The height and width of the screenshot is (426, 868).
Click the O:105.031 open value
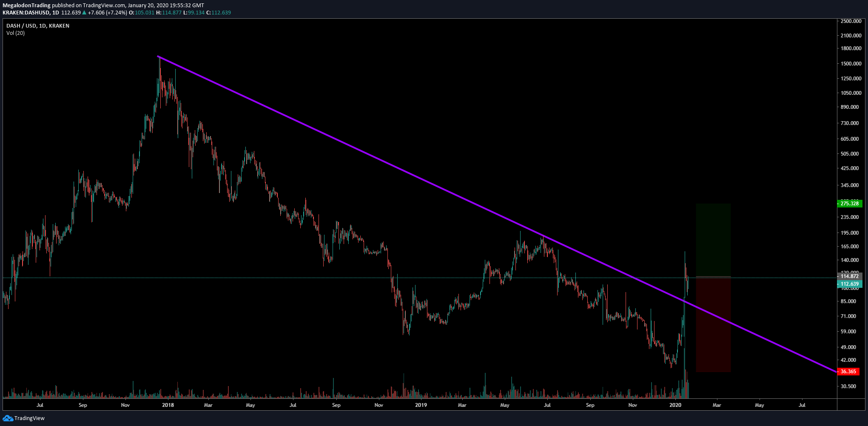click(142, 13)
